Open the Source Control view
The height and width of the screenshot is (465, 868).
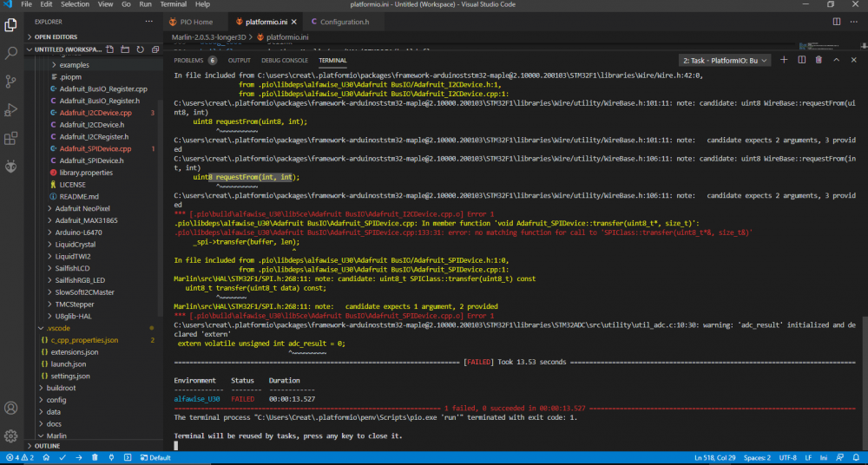pyautogui.click(x=10, y=82)
